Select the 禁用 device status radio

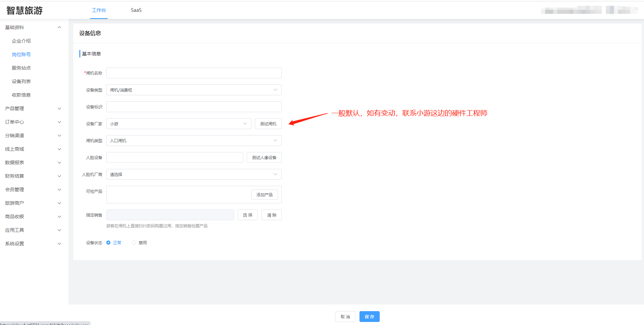coord(134,243)
